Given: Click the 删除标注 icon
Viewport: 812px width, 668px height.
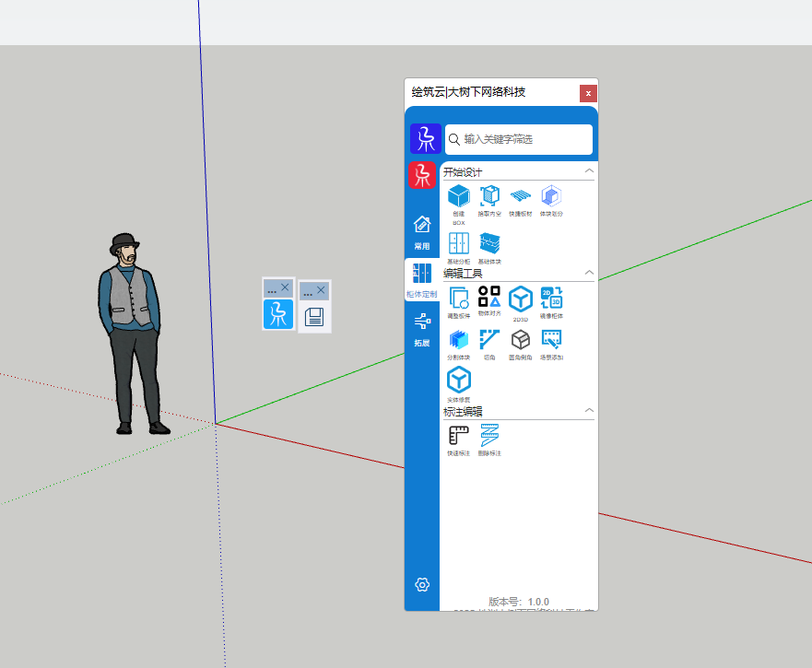Looking at the screenshot, I should click(x=489, y=435).
